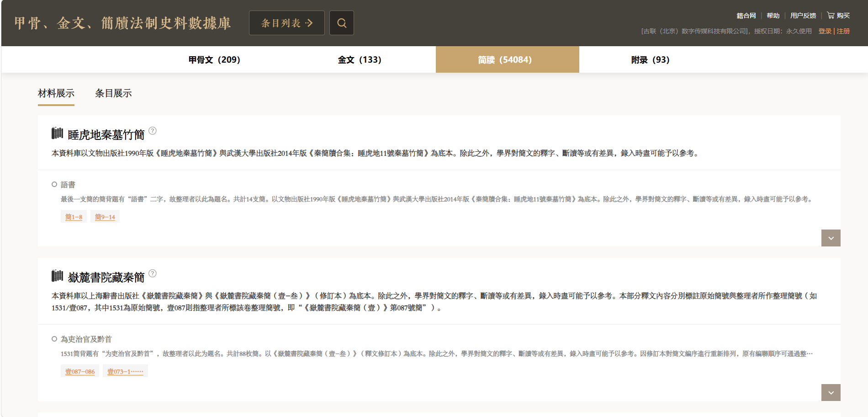
Task: Click help icon next to 嶽麓書院藏秦簡
Action: 153,273
